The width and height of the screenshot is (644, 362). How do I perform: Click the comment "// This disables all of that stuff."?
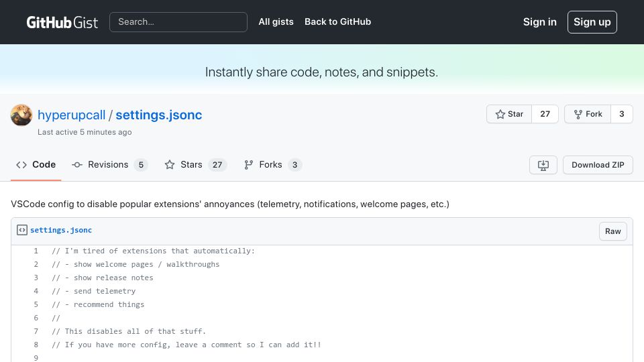coord(129,331)
